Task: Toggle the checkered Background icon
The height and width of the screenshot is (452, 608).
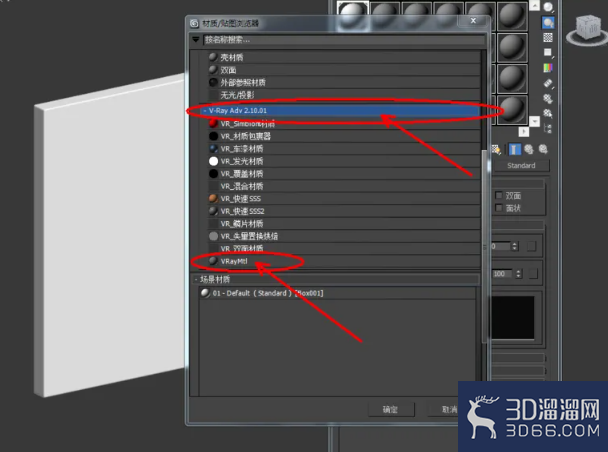Action: pos(548,38)
